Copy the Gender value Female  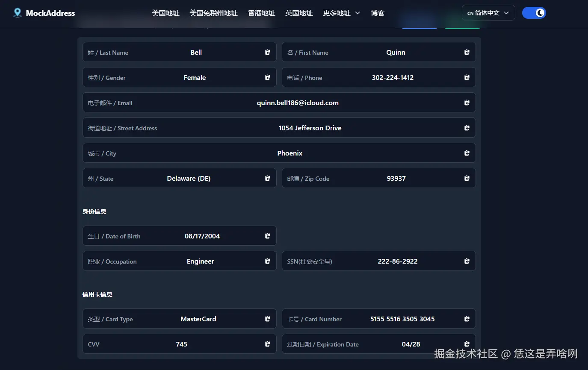[x=268, y=78]
